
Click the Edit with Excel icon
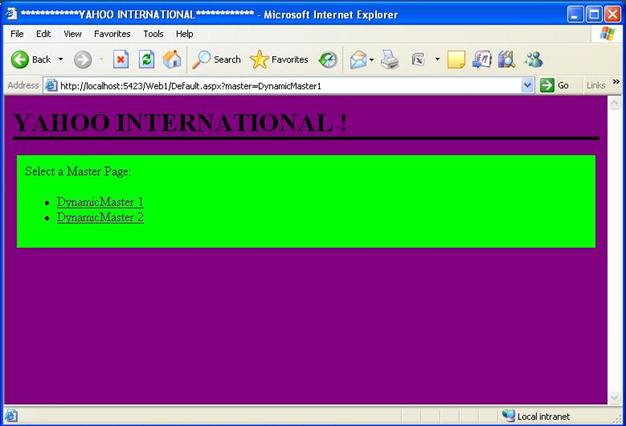point(418,60)
